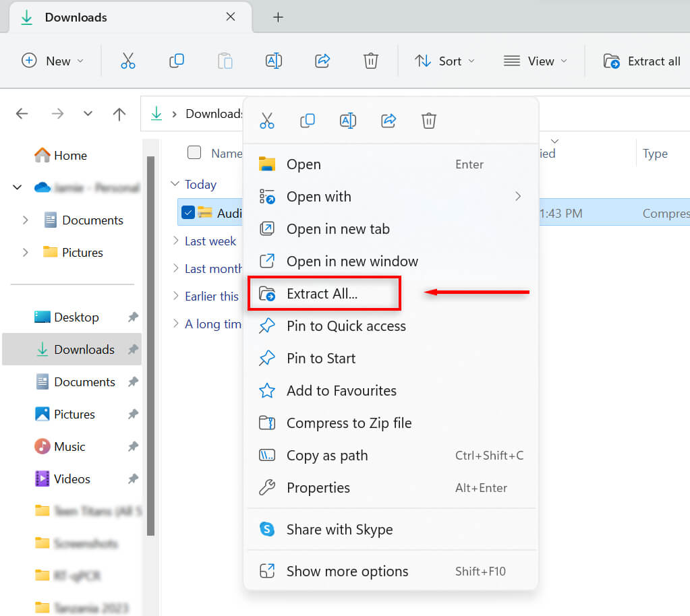Click the Rename icon in the top toolbar

click(x=273, y=61)
